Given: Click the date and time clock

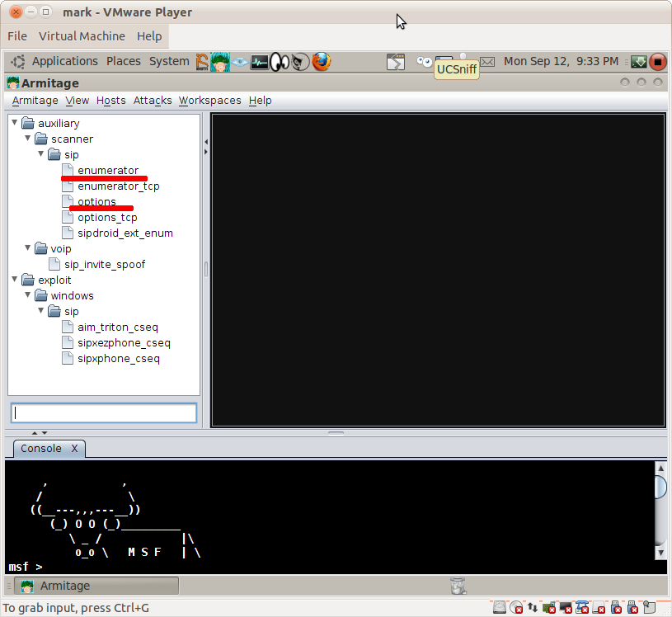Looking at the screenshot, I should [561, 61].
